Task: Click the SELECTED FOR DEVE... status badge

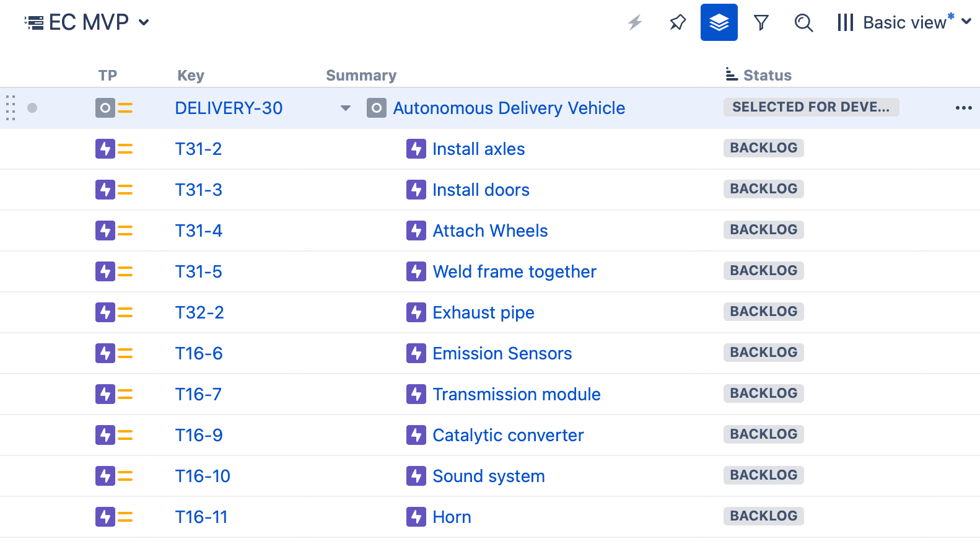Action: (x=810, y=107)
